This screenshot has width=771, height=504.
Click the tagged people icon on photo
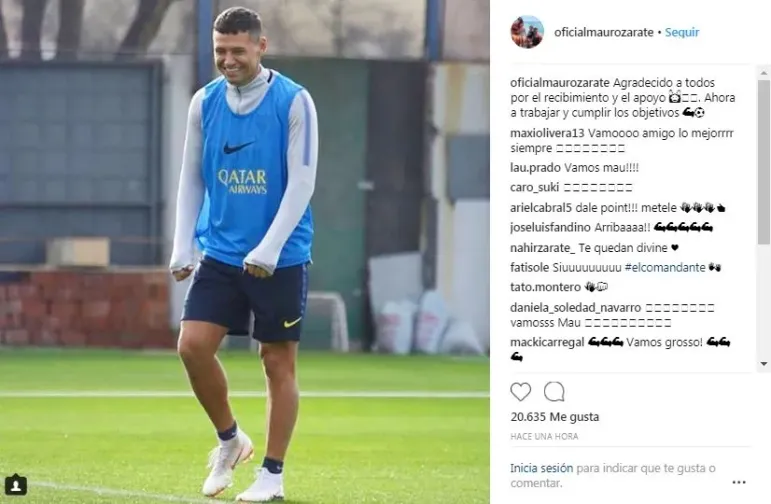[16, 485]
